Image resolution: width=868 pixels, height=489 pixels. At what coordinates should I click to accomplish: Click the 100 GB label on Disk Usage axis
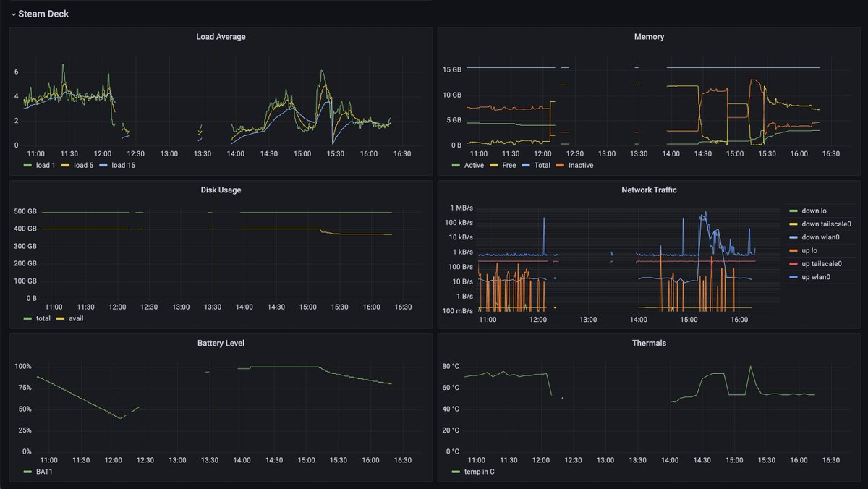point(25,281)
